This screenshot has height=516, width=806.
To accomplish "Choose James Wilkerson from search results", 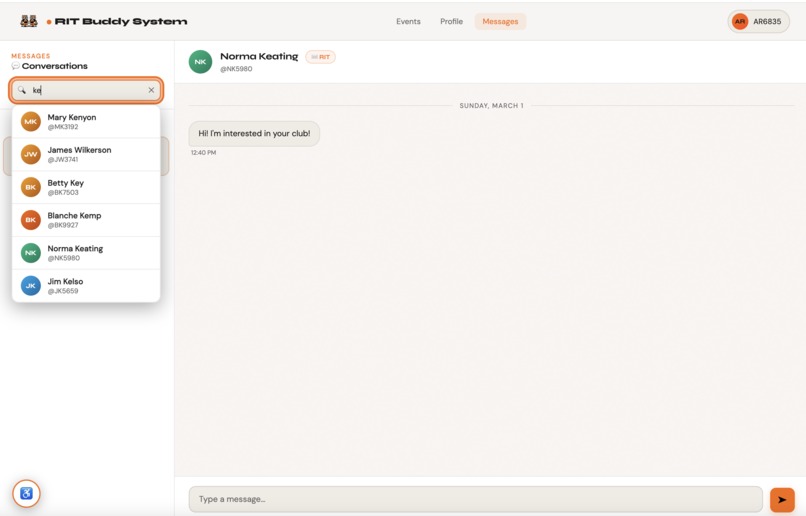I will (86, 154).
